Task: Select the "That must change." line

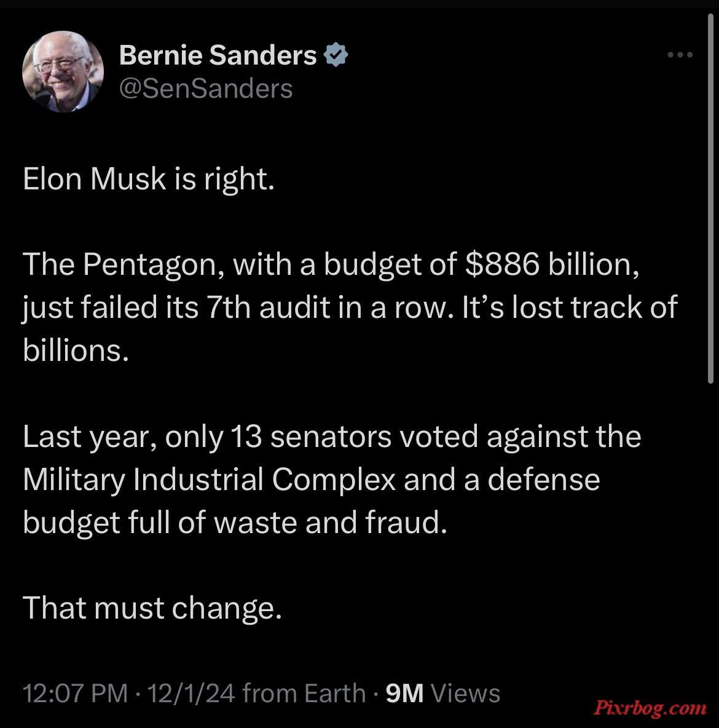Action: point(152,608)
